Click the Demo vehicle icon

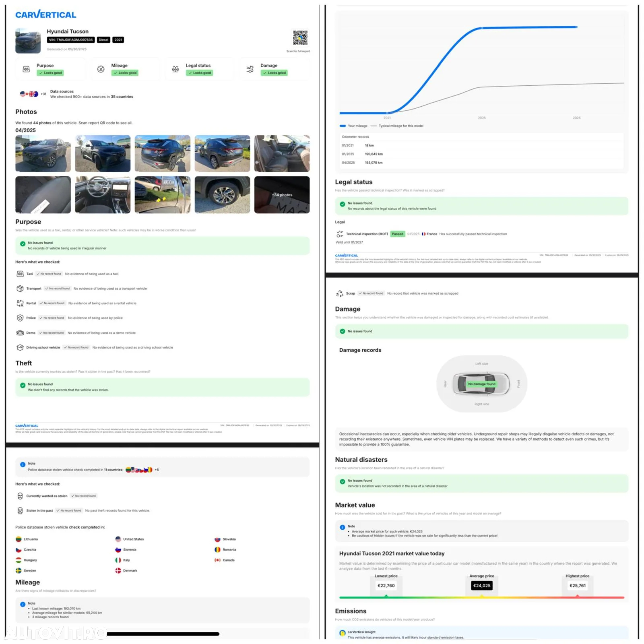pos(20,333)
